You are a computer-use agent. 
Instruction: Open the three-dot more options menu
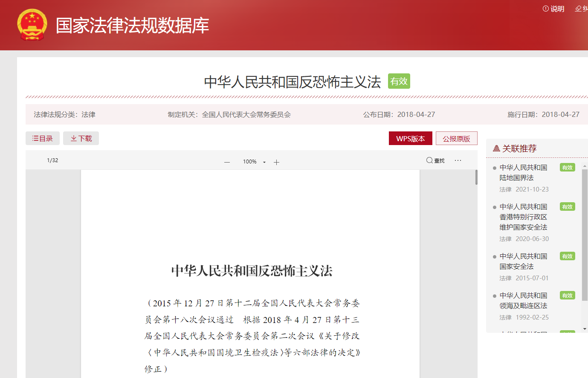(x=458, y=160)
